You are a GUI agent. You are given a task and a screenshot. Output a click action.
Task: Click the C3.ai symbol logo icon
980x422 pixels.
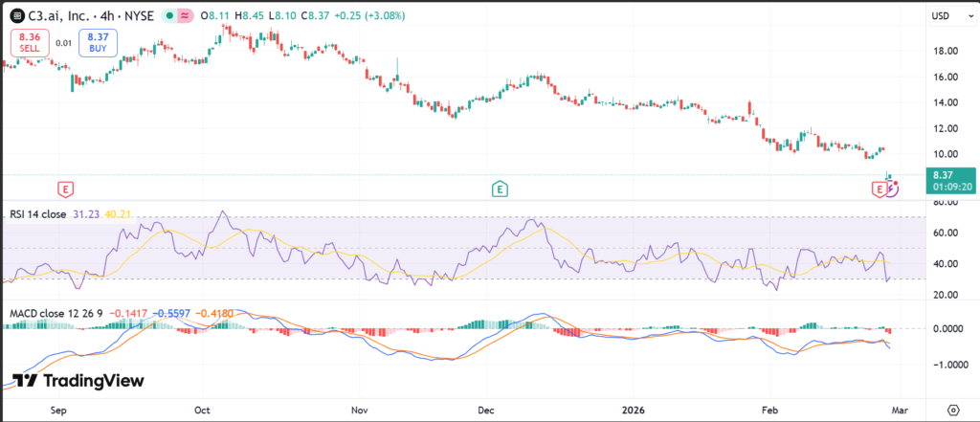coord(16,15)
